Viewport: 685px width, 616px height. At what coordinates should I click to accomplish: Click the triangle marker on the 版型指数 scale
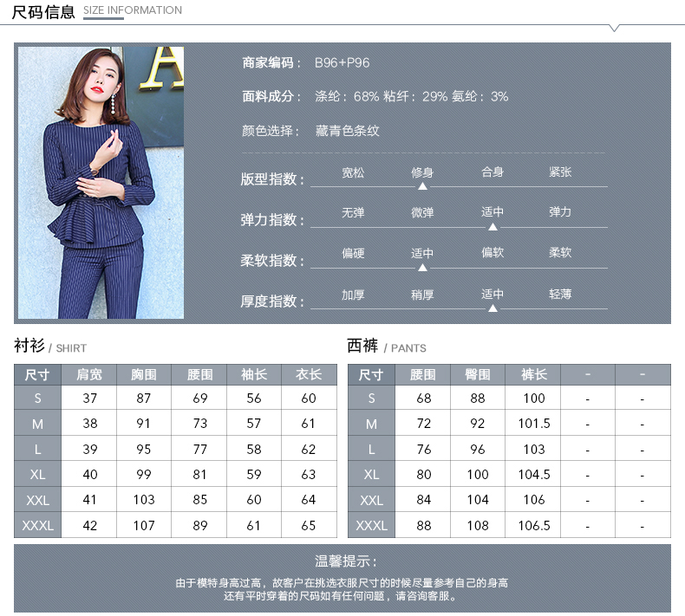[422, 185]
